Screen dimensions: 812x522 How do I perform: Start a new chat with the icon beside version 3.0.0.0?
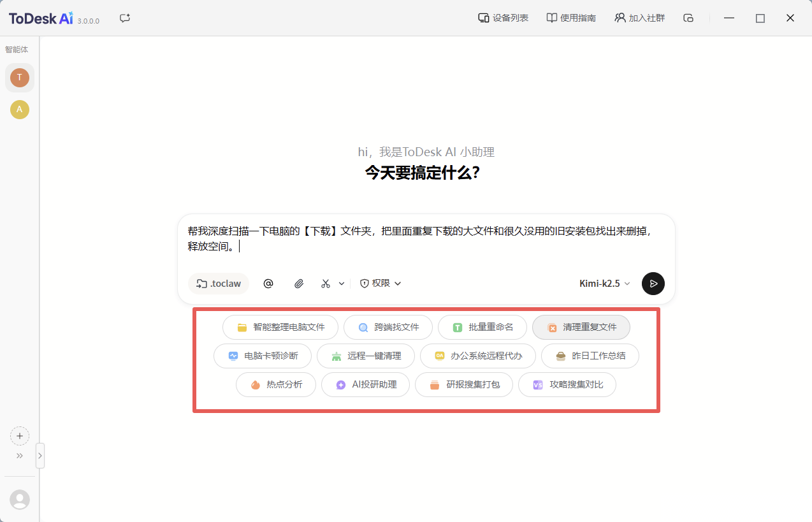(125, 18)
